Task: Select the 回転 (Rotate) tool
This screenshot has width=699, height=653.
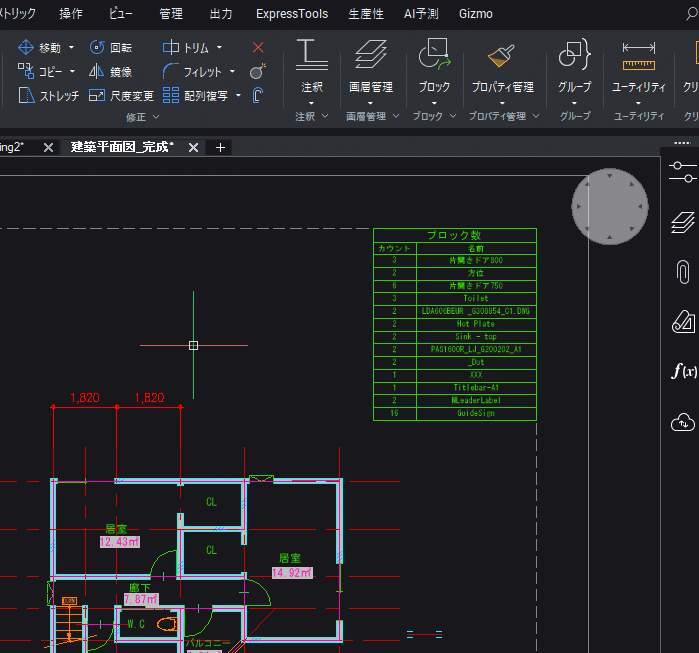Action: click(x=111, y=47)
